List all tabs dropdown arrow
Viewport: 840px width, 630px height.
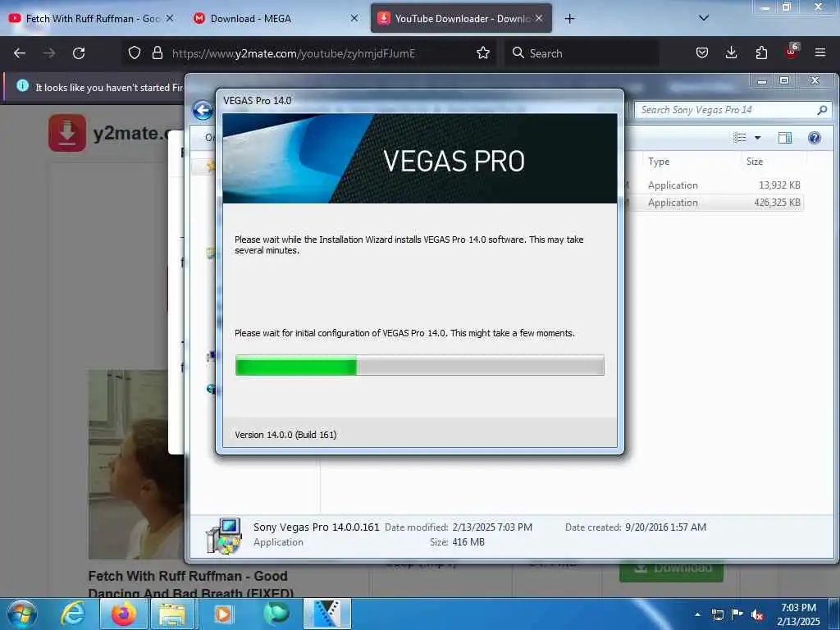pyautogui.click(x=704, y=18)
